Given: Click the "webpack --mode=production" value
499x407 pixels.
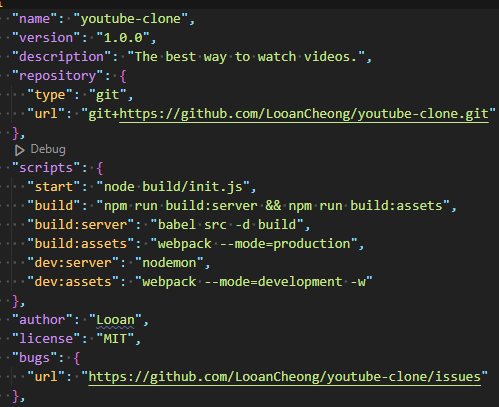Looking at the screenshot, I should pos(254,244).
